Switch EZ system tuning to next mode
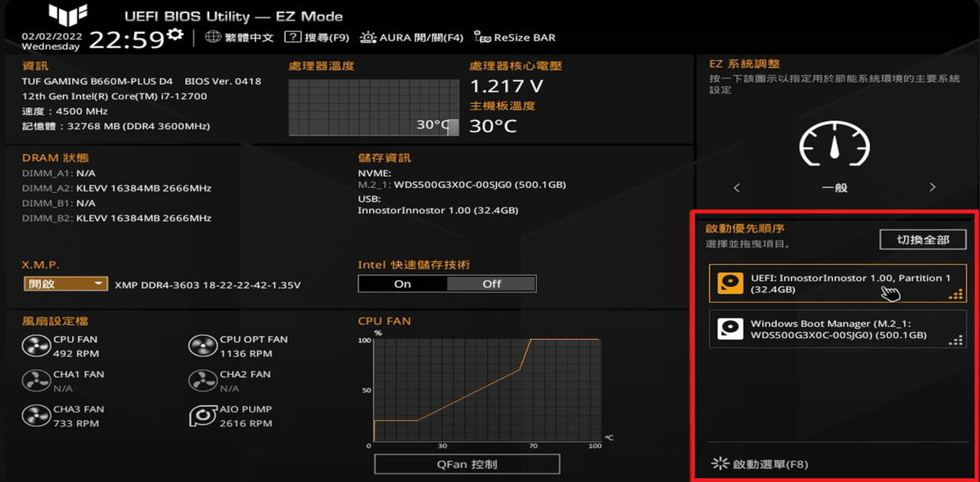The image size is (980, 482). coord(933,187)
